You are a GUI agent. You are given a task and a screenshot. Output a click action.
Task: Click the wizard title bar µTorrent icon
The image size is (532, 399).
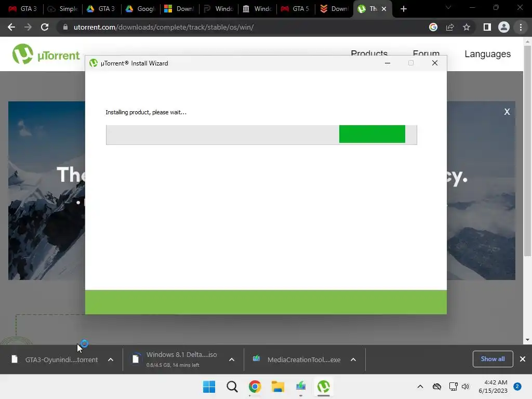click(94, 63)
